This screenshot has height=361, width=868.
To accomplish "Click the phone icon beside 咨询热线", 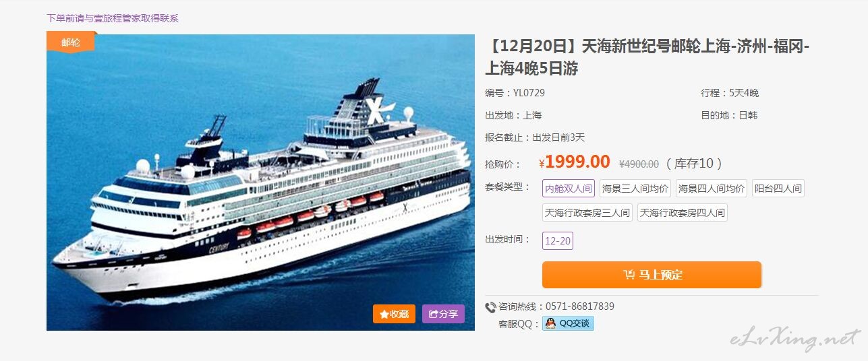I will click(x=490, y=307).
